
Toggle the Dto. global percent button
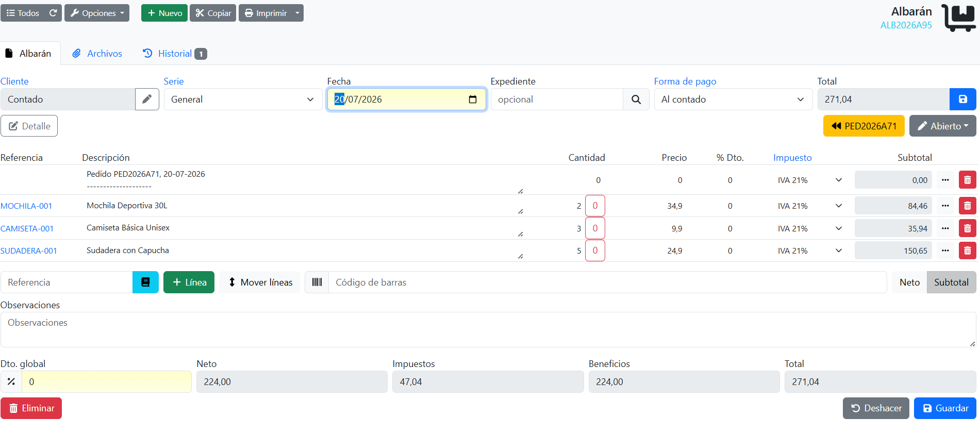pyautogui.click(x=11, y=381)
